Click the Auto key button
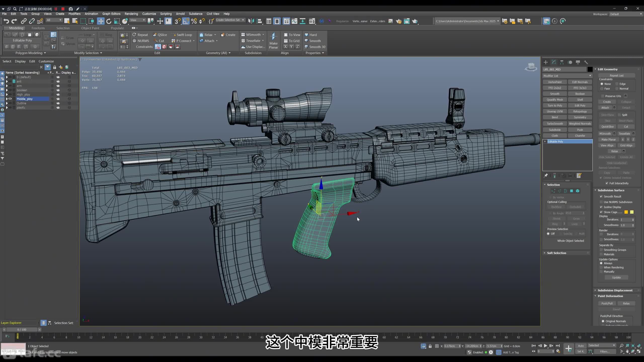The width and height of the screenshot is (644, 362). pyautogui.click(x=581, y=346)
